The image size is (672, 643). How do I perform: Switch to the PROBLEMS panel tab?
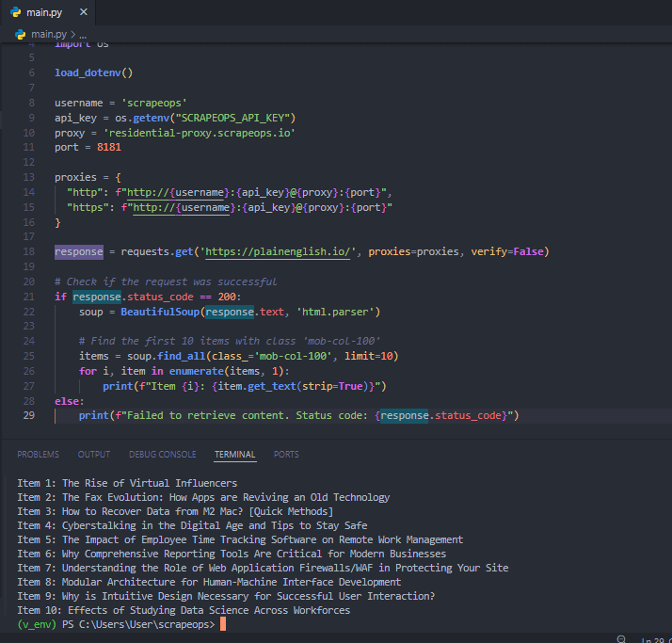[38, 454]
